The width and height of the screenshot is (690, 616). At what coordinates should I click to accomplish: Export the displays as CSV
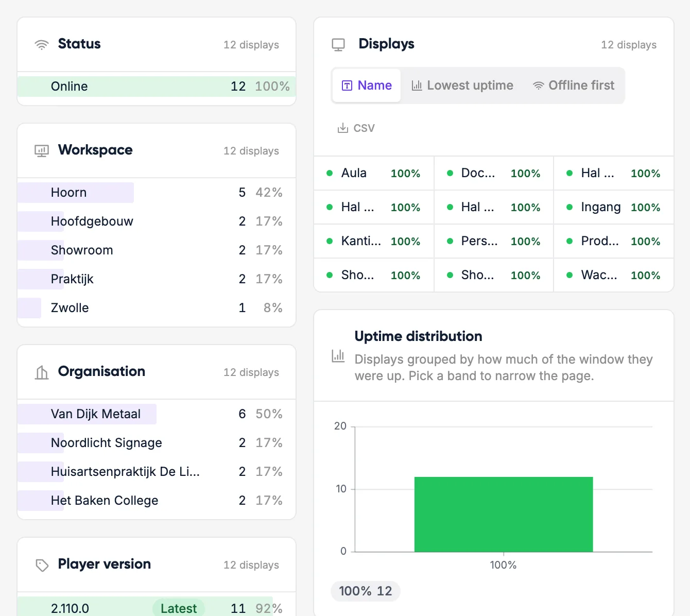[356, 128]
